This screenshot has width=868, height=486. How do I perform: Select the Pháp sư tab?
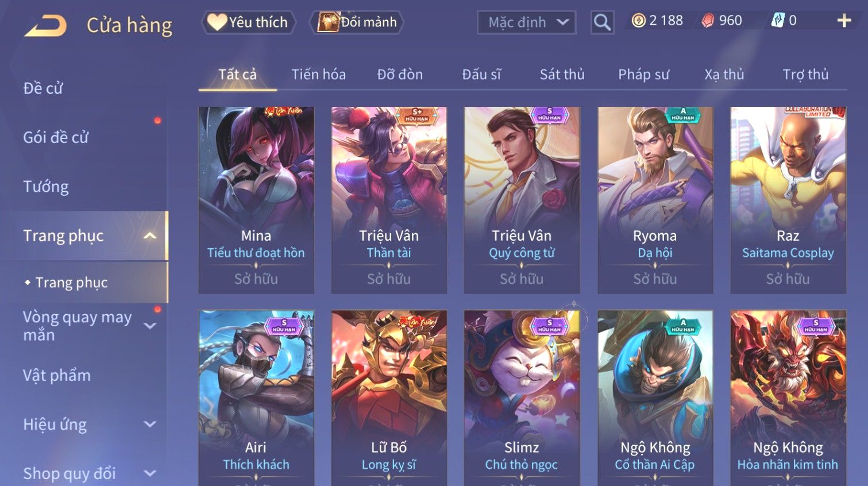click(x=643, y=75)
